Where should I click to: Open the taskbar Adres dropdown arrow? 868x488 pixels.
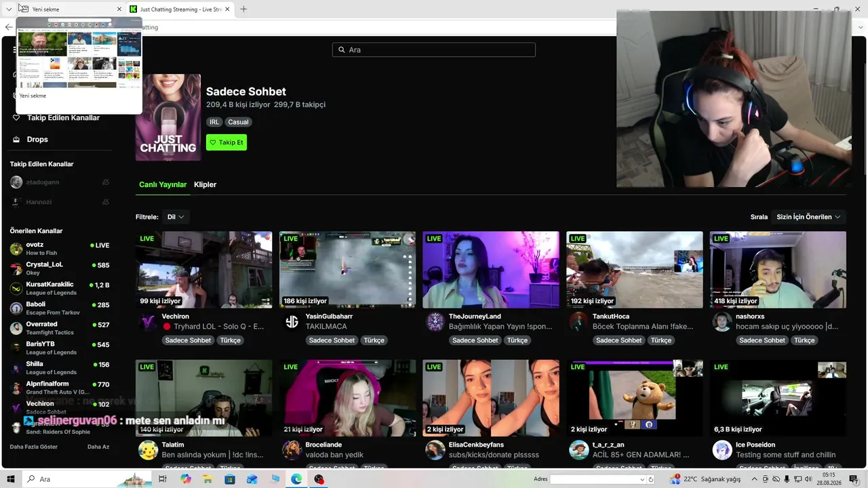642,479
